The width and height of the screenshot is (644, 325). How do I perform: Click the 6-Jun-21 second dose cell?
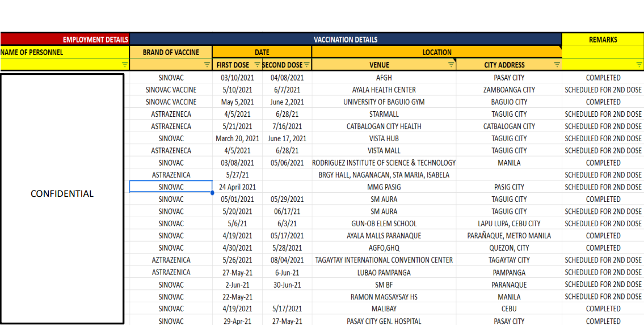pyautogui.click(x=287, y=272)
